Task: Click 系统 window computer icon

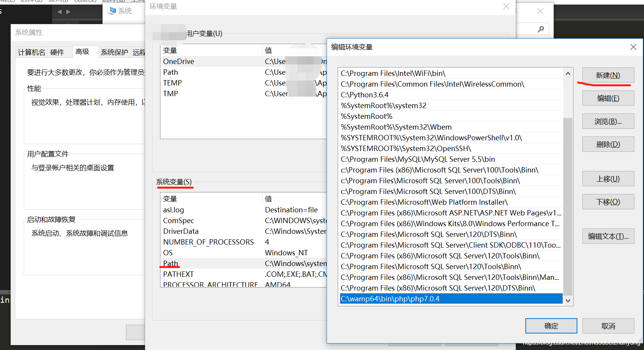Action: tap(112, 11)
